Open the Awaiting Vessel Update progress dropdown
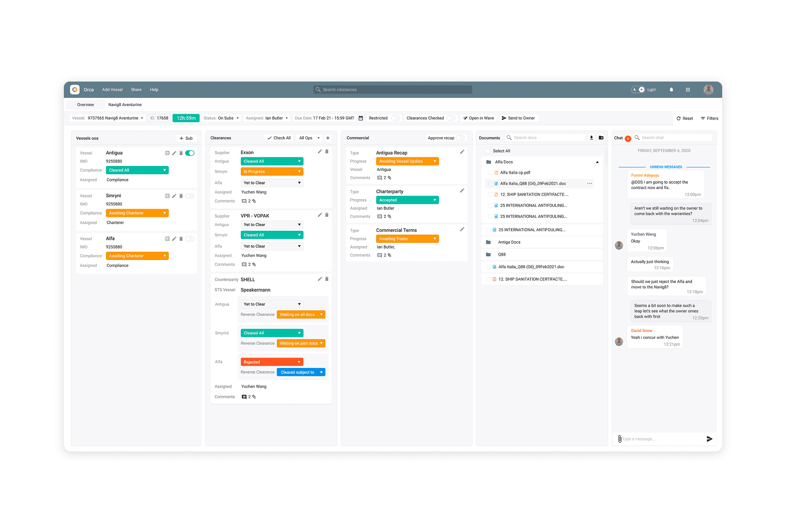 point(407,161)
